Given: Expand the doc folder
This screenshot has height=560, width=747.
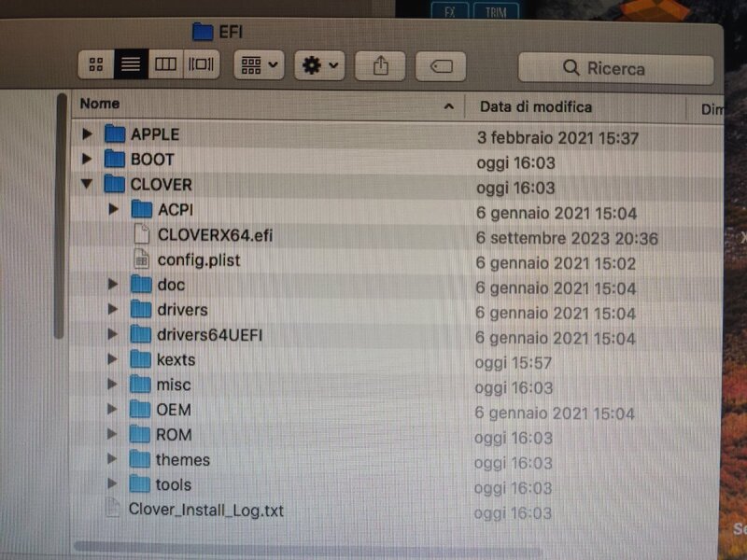Looking at the screenshot, I should (x=113, y=284).
